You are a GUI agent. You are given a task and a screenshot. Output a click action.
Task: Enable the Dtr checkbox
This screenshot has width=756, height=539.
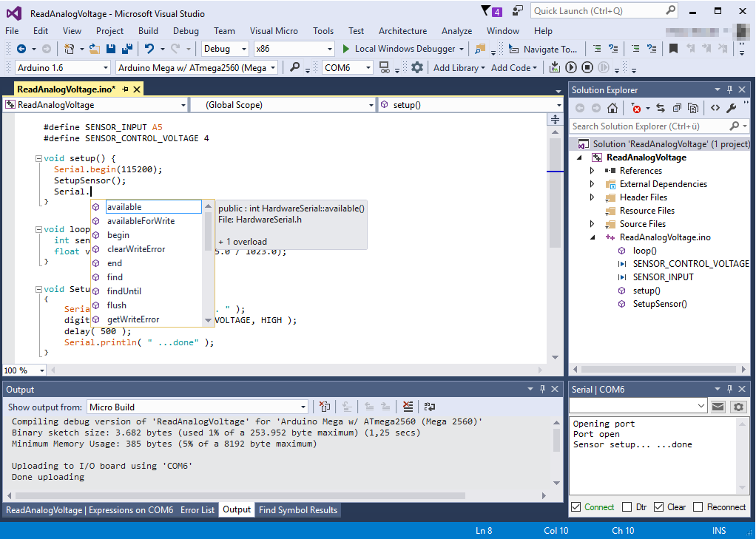click(627, 506)
